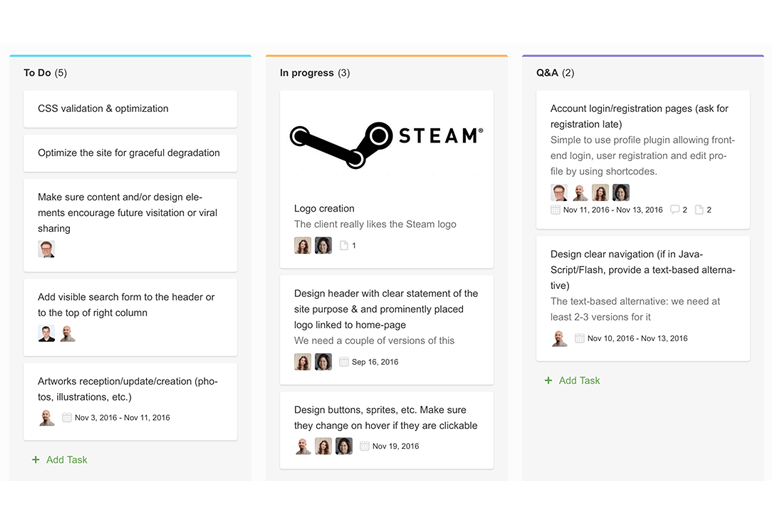
Task: Open the CSS validation & optimization card
Action: click(x=130, y=109)
